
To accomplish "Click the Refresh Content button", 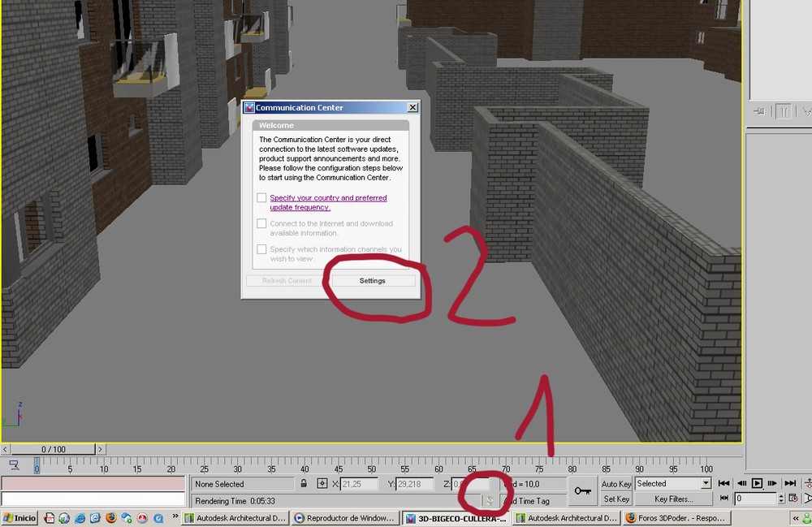I will coord(287,281).
